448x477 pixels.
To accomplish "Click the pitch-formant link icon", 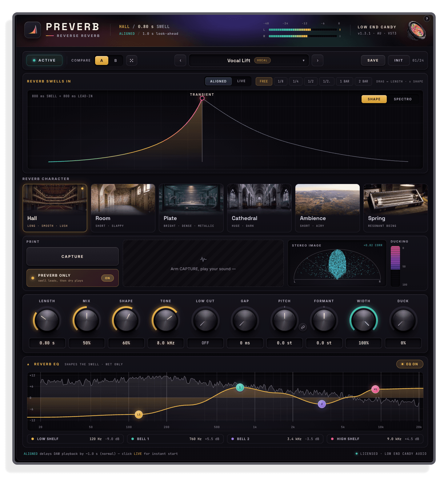I will pos(303,327).
